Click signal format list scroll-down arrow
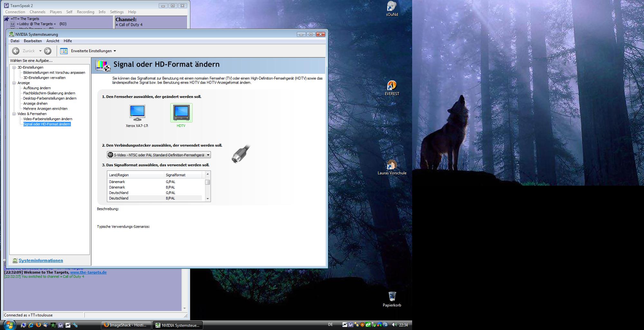644x330 pixels. [x=208, y=199]
